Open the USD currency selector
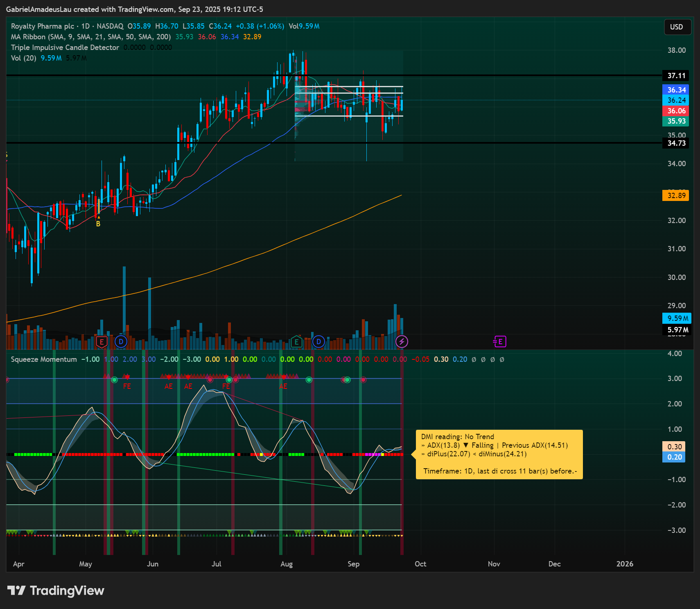 click(x=677, y=27)
